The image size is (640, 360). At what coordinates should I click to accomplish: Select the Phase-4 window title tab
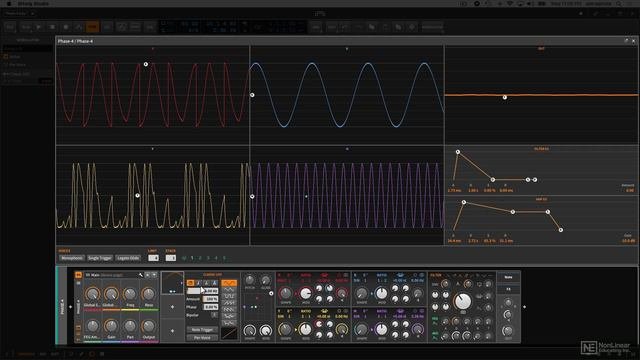pos(75,41)
